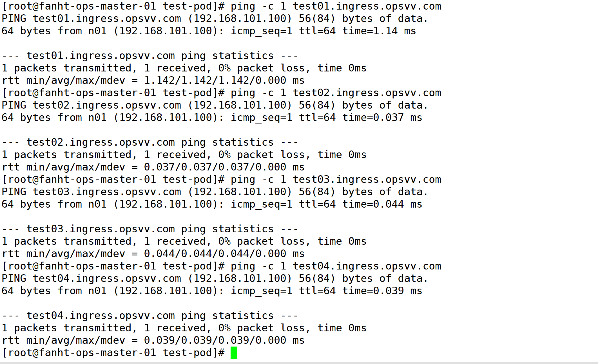Click the horizontal scrollbar along the bottom edge
The width and height of the screenshot is (598, 364).
[x=299, y=363]
